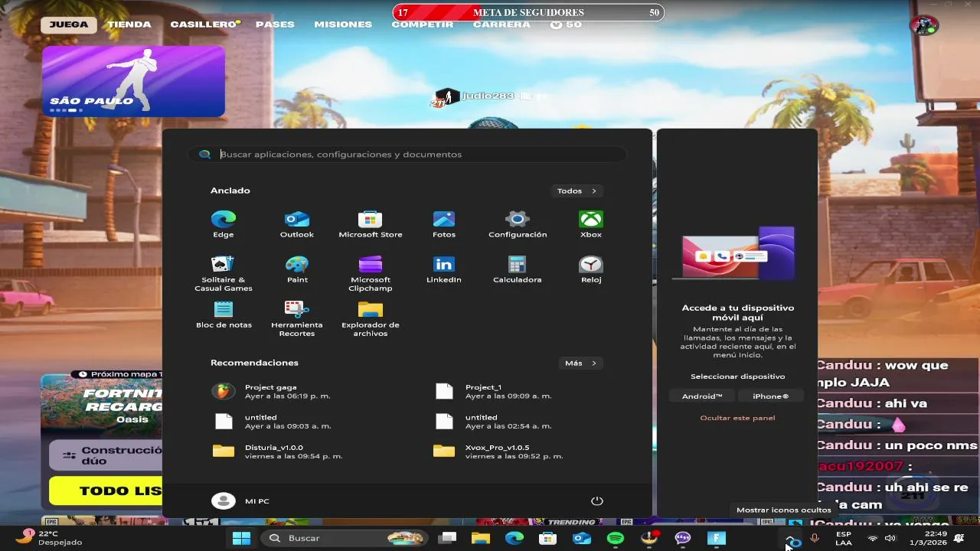Open Configuración settings app
The image size is (980, 551).
[518, 224]
